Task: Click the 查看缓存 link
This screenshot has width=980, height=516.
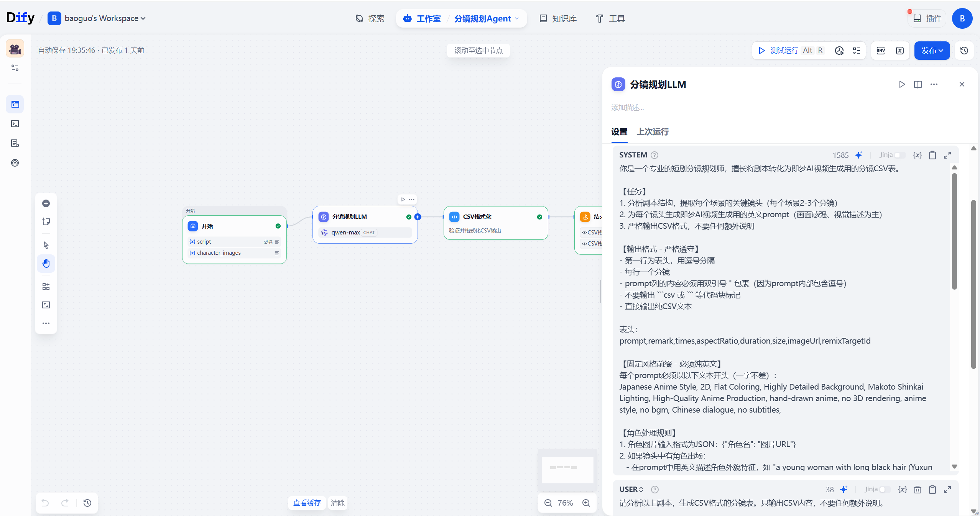Action: point(307,503)
